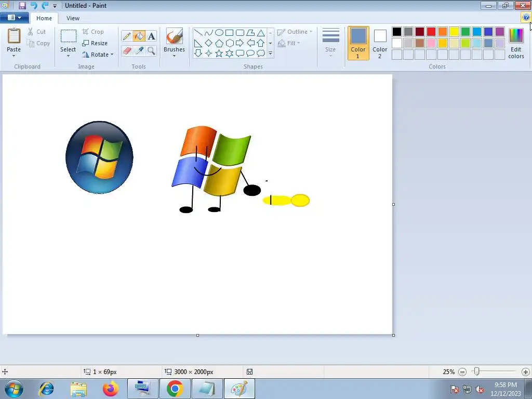Choose the Left arrow shape
The image size is (532, 399).
tap(250, 43)
